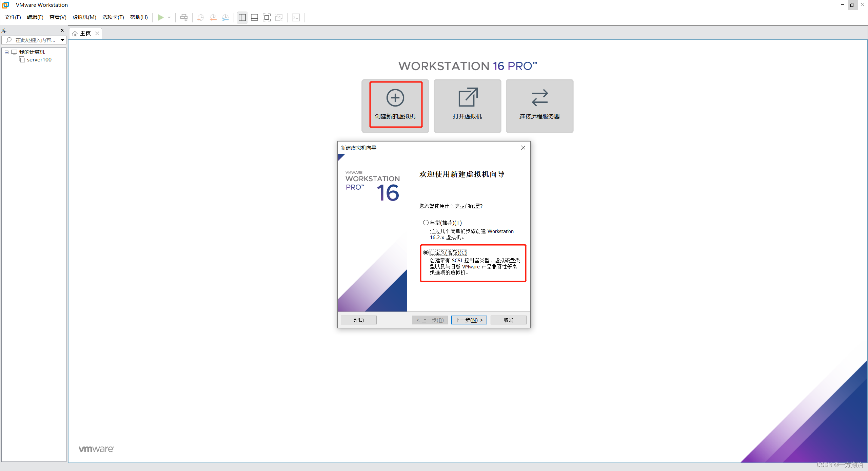
Task: Click the send Ctrl+Alt+Del toolbar icon
Action: 184,17
